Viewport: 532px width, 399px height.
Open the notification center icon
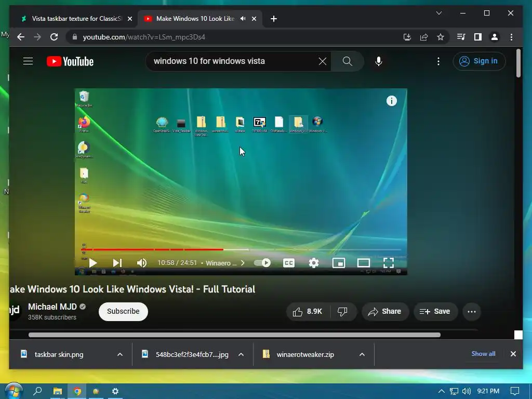[515, 391]
